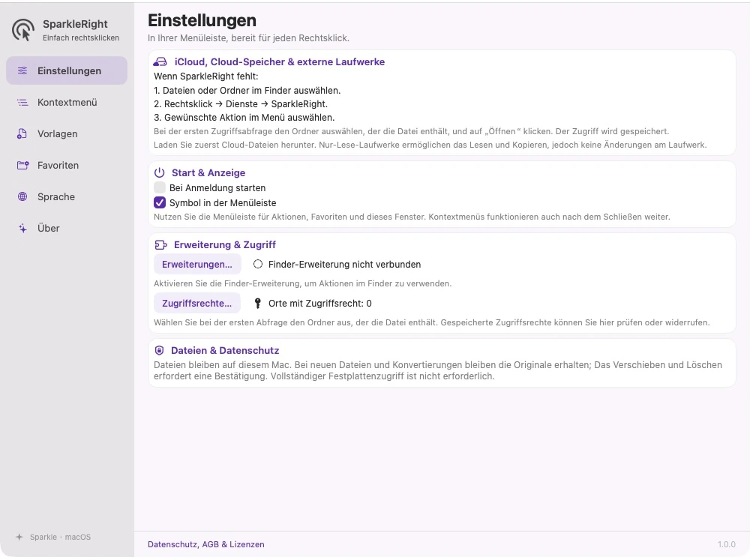756x560 pixels.
Task: Click the extension icon by Erweiterung & Zugriff
Action: [160, 245]
